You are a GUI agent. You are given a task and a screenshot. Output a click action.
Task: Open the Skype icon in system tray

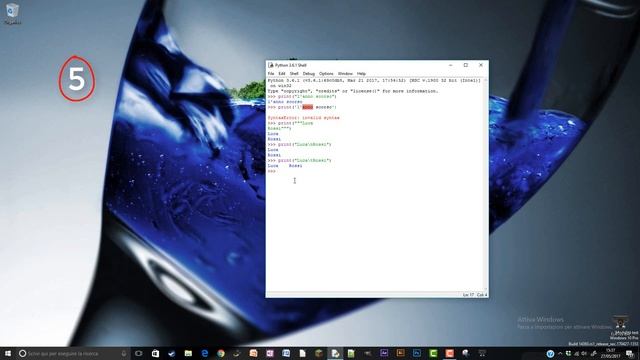click(x=550, y=354)
